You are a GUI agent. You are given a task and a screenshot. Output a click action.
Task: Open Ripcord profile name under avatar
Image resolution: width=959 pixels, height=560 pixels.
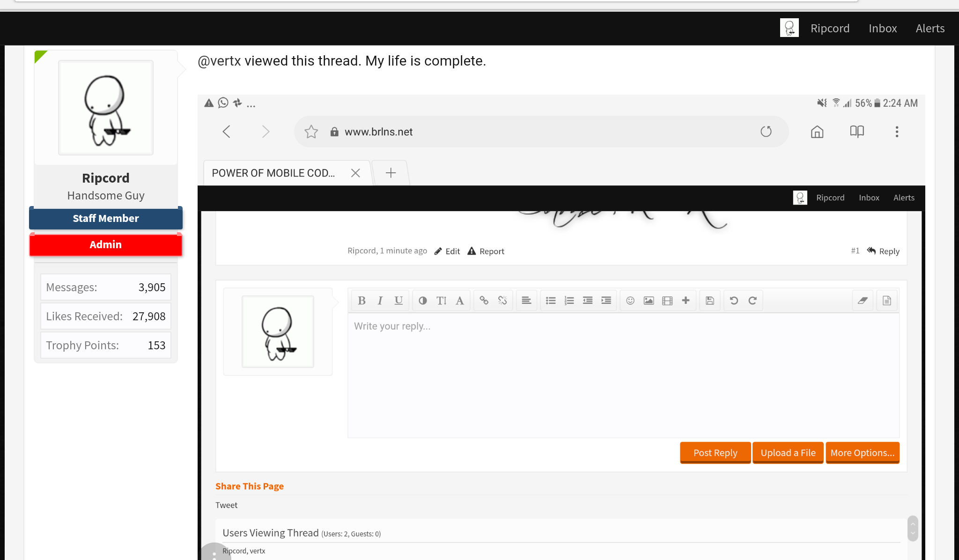click(105, 178)
